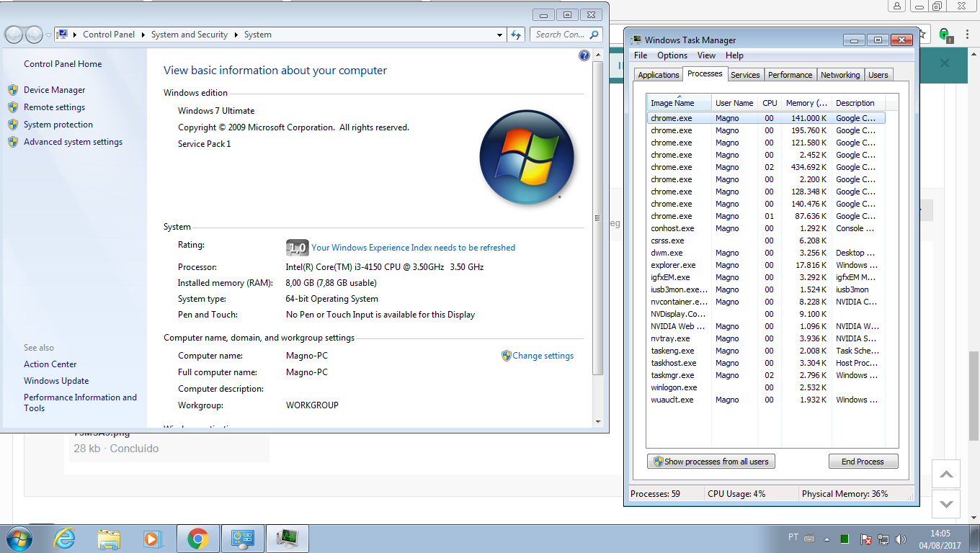The width and height of the screenshot is (980, 553).
Task: Click the Forward arrow in Control Panel window
Action: pos(34,35)
